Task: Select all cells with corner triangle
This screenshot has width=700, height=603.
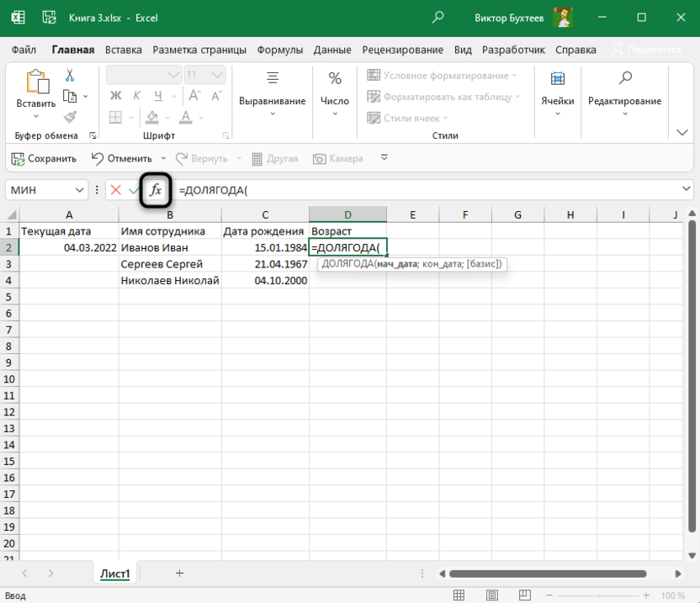Action: [11, 214]
